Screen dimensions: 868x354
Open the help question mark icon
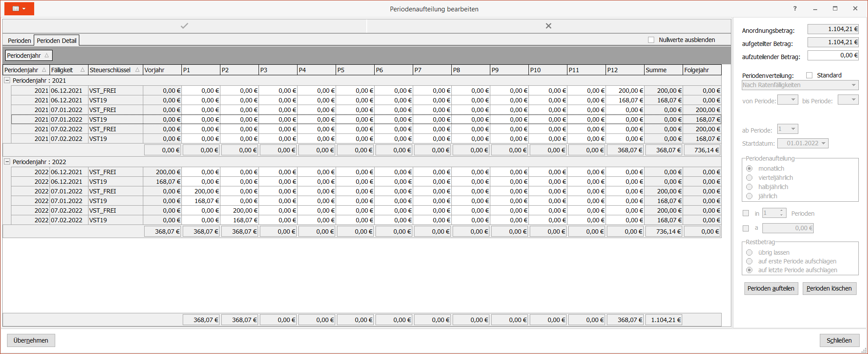[x=795, y=9]
